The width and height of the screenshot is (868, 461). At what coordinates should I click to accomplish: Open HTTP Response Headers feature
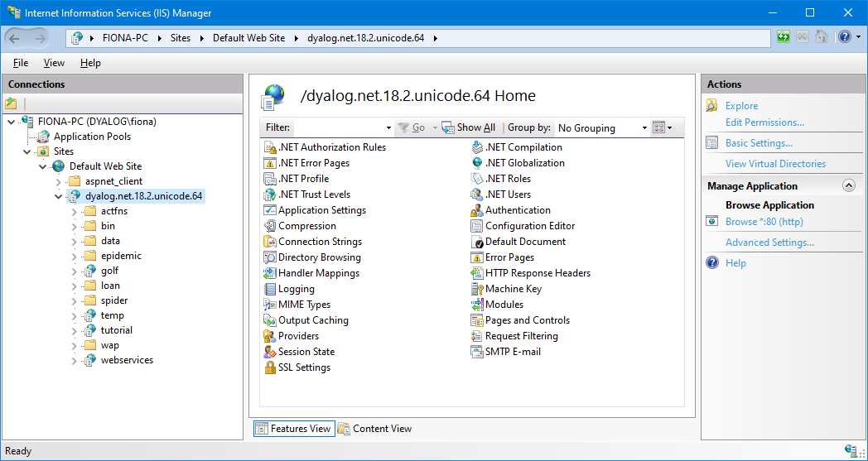(531, 273)
